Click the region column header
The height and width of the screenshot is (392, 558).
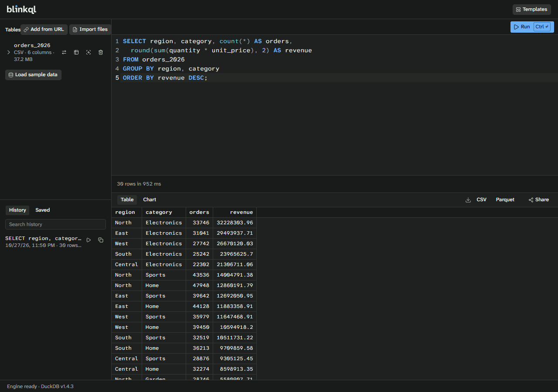[x=126, y=213]
